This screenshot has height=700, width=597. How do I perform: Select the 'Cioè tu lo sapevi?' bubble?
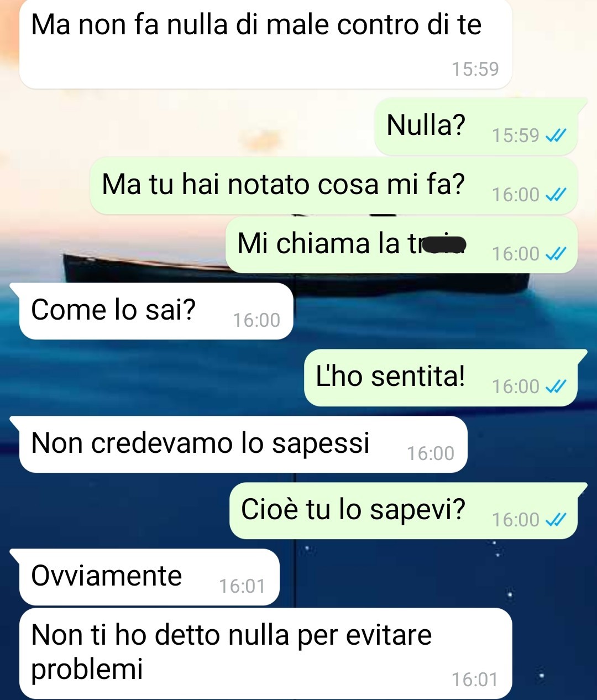coord(404,510)
